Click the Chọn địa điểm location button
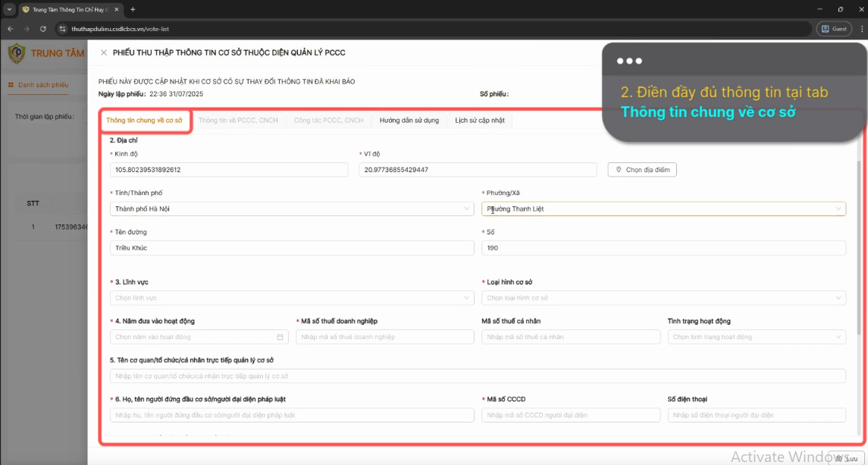This screenshot has height=465, width=868. coord(642,170)
